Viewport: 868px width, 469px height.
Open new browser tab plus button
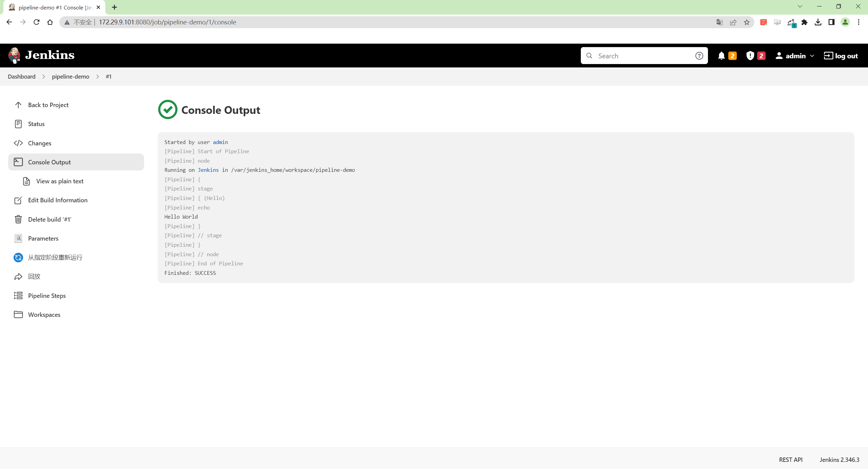[114, 7]
